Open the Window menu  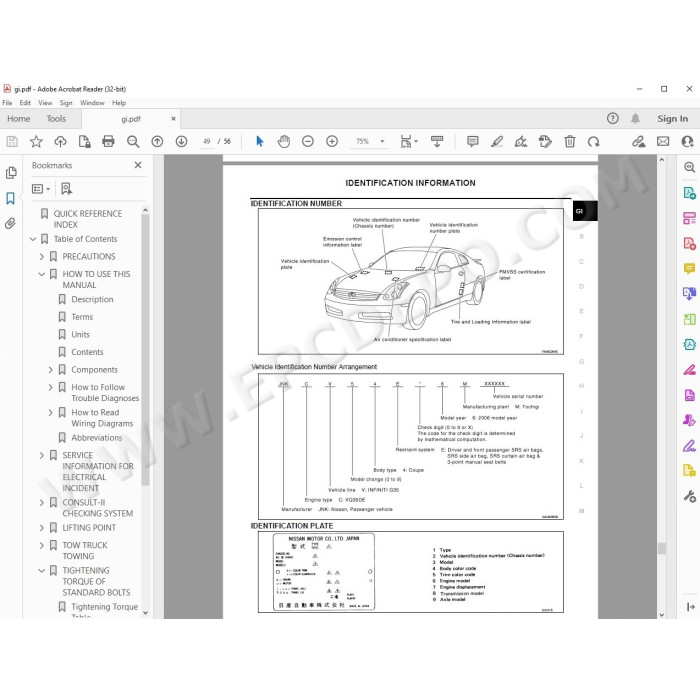click(92, 103)
